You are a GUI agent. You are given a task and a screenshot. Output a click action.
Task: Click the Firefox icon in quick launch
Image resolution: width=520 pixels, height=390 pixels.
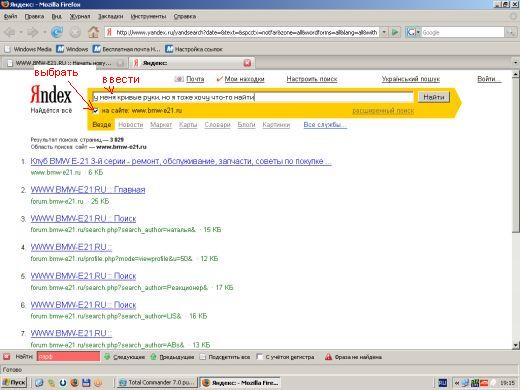tap(74, 383)
